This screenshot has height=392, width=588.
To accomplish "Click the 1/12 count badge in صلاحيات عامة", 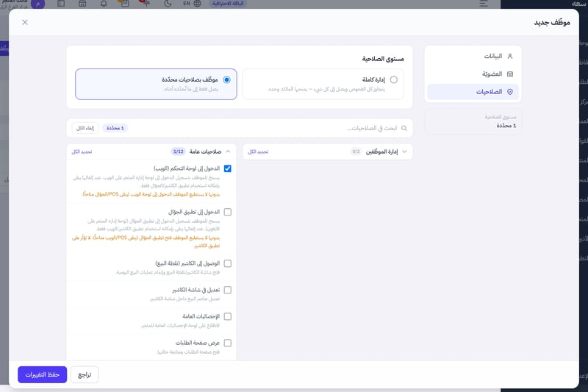I will [179, 152].
